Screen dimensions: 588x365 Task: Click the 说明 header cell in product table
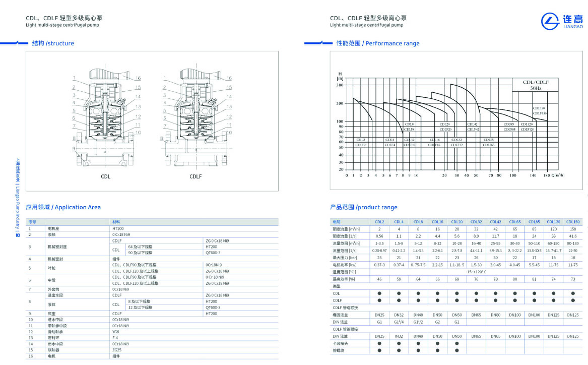pyautogui.click(x=337, y=222)
